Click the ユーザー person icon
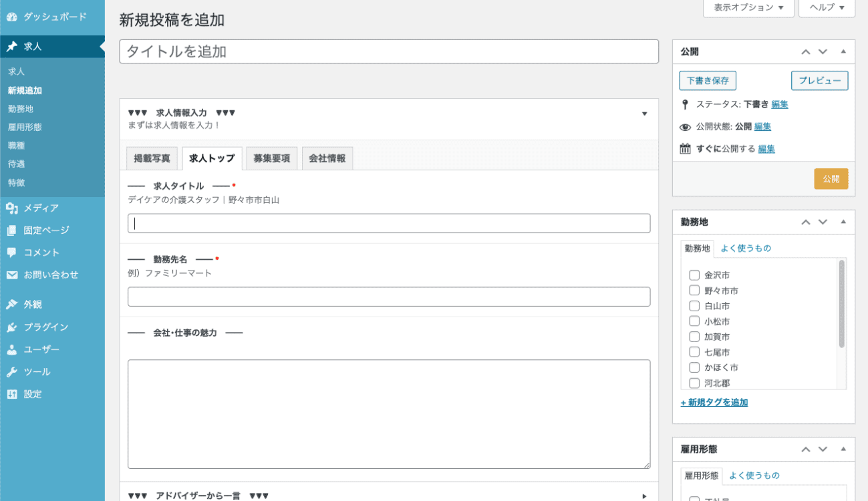This screenshot has width=868, height=501. [x=12, y=349]
